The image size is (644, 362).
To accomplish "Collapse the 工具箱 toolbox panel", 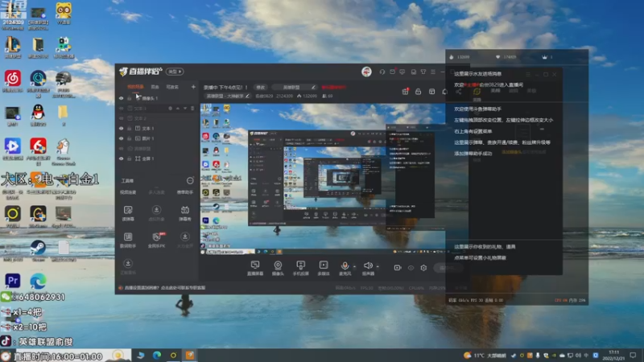I will tap(190, 180).
